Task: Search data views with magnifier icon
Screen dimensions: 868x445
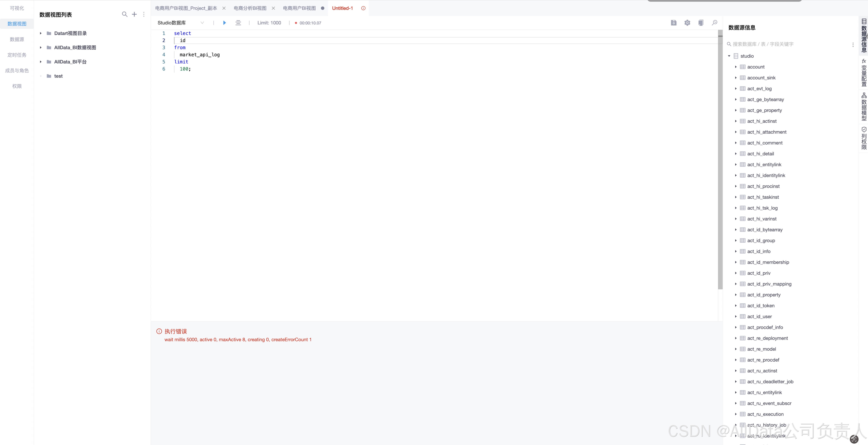Action: [x=124, y=14]
